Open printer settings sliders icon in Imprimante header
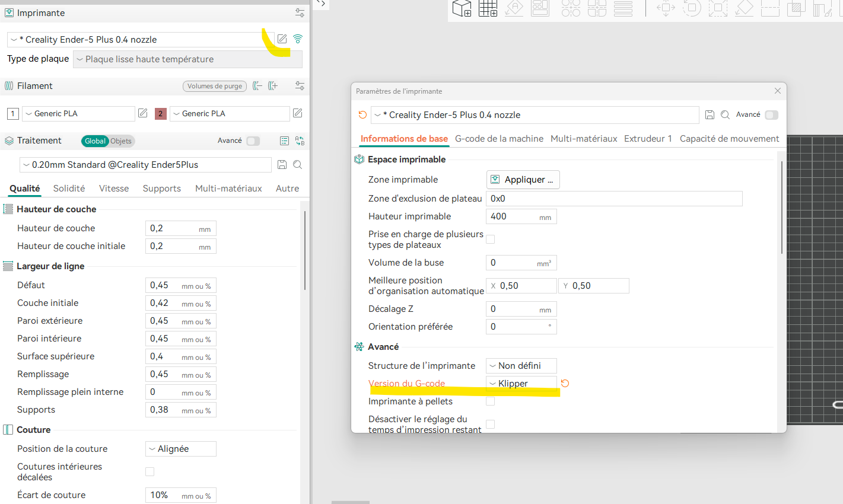Viewport: 843px width, 504px height. 300,13
